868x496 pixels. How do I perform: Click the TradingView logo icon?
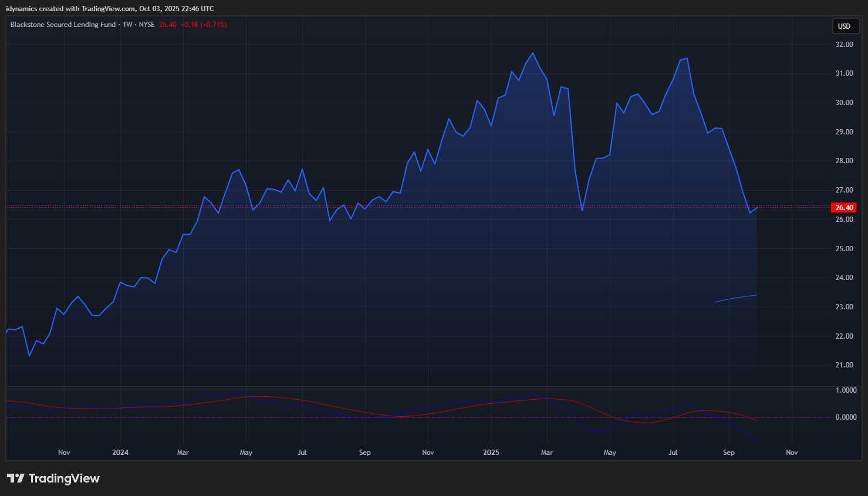click(16, 478)
